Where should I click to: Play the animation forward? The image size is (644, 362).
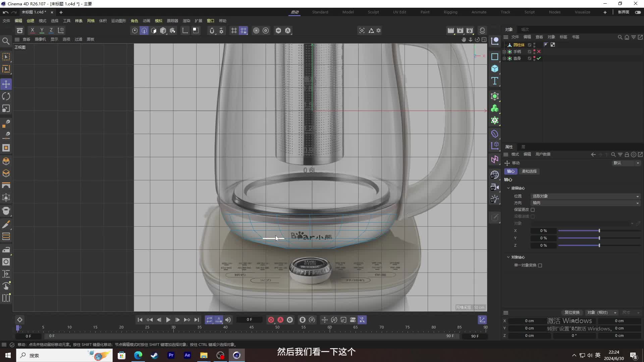click(x=168, y=320)
